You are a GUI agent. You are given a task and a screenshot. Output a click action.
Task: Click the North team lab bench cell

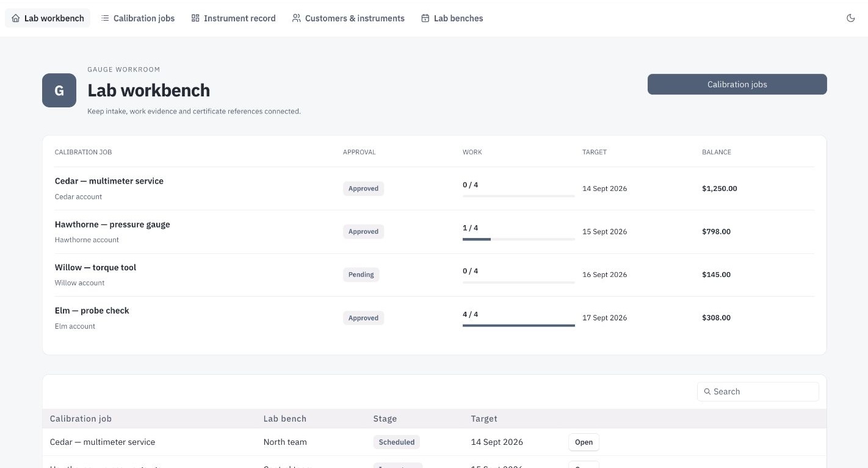click(x=285, y=442)
